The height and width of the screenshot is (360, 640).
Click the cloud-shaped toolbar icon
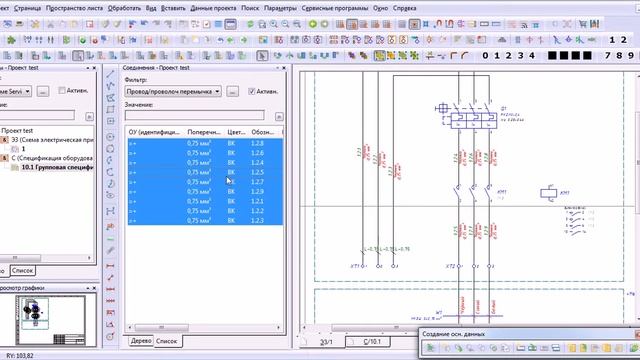click(502, 40)
